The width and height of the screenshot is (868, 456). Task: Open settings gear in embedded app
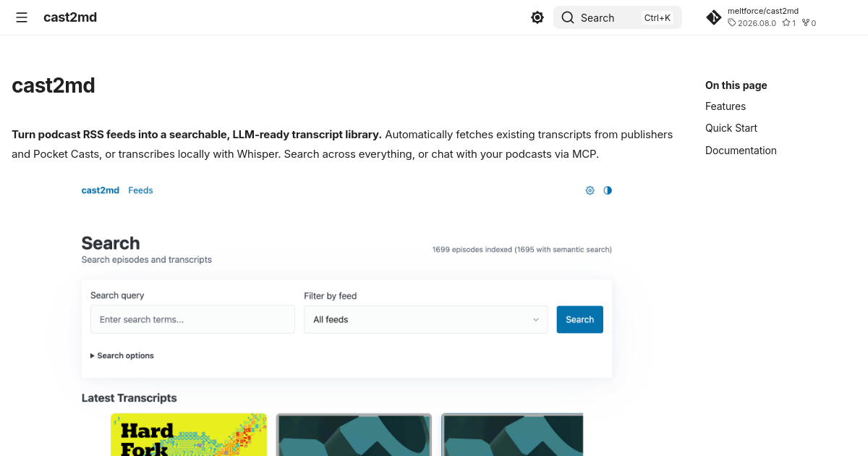590,190
